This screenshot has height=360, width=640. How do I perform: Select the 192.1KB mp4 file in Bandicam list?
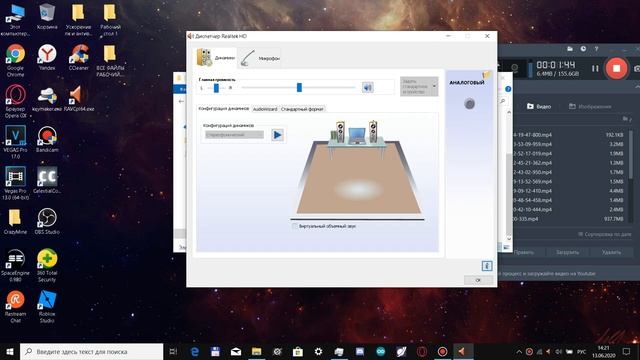pos(569,135)
